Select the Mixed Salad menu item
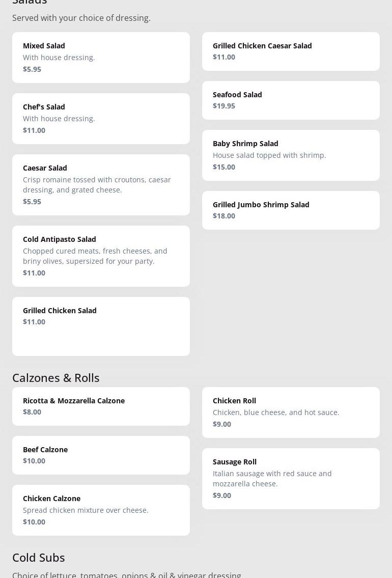Screen dimensions: 392x578 coord(101,57)
